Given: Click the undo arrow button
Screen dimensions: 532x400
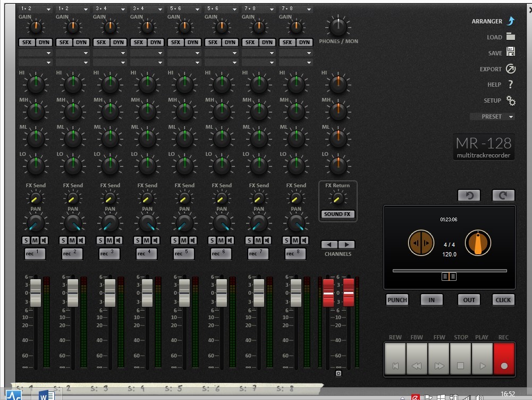Looking at the screenshot, I should [469, 195].
